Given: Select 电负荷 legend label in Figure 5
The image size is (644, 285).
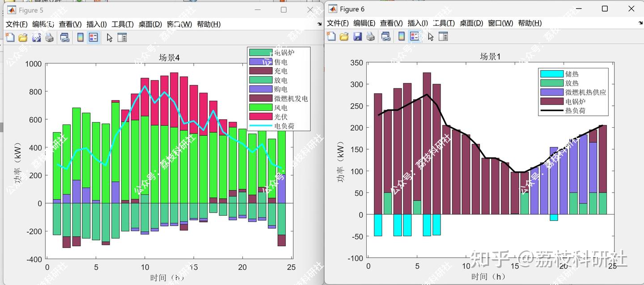Looking at the screenshot, I should 284,126.
